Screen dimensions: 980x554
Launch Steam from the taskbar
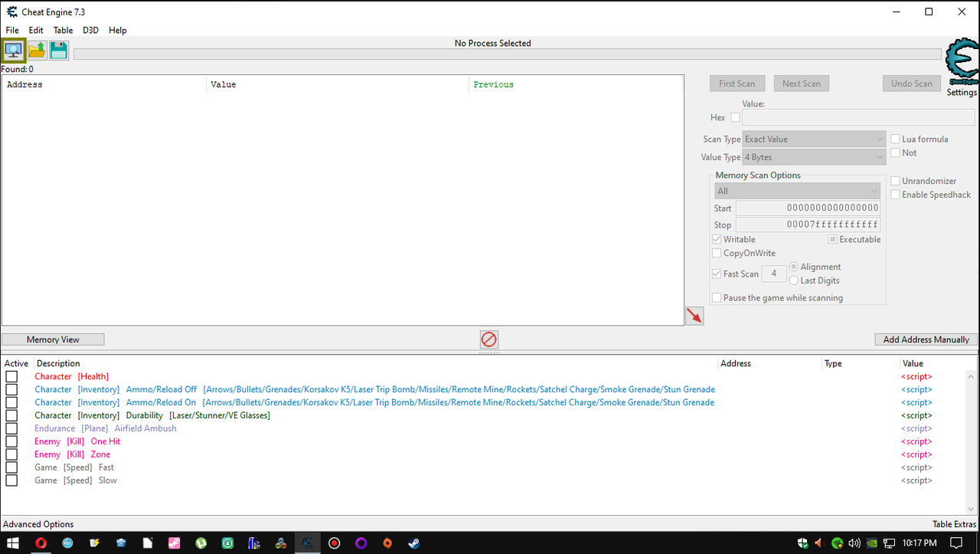pos(413,543)
